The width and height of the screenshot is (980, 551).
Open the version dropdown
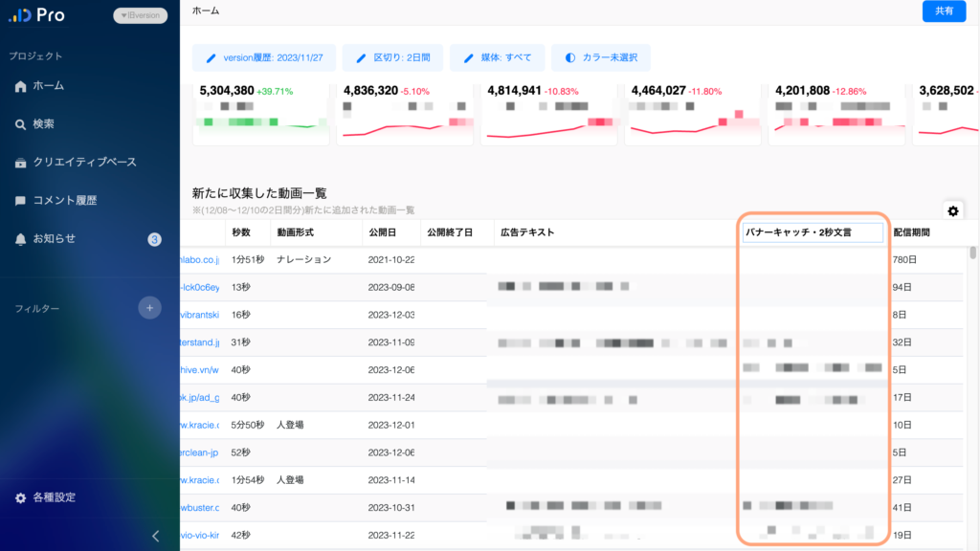pos(141,15)
